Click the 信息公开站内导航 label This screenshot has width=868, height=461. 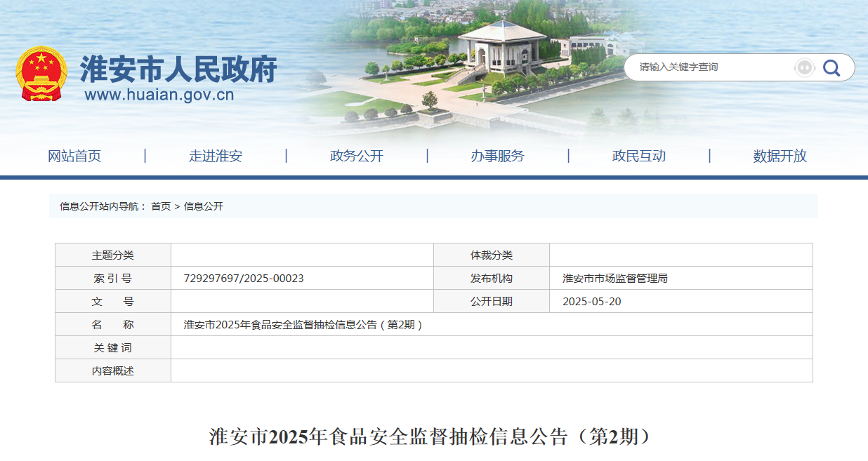[103, 206]
